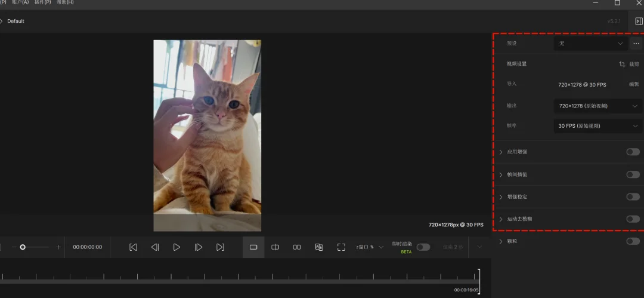Click the play button

point(177,247)
